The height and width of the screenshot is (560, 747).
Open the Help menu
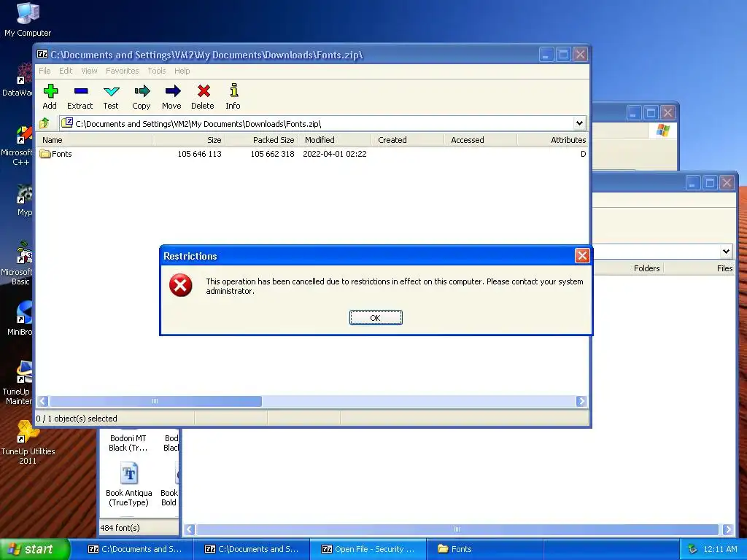pyautogui.click(x=182, y=71)
